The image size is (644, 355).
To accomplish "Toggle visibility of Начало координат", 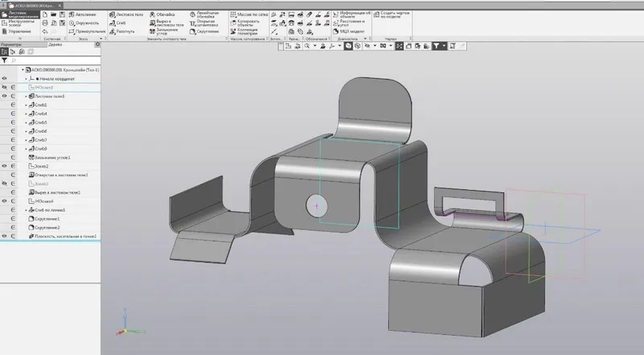I will 5,78.
